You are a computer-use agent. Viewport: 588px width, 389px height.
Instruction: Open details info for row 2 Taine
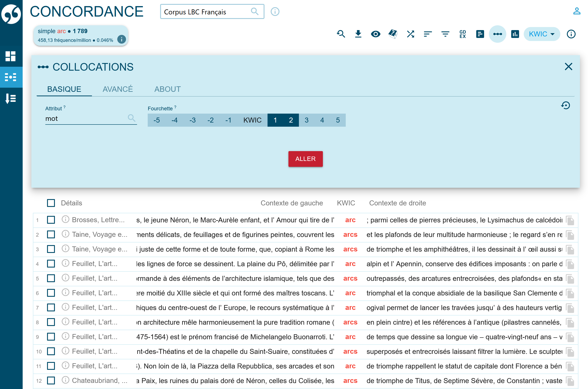pos(65,234)
